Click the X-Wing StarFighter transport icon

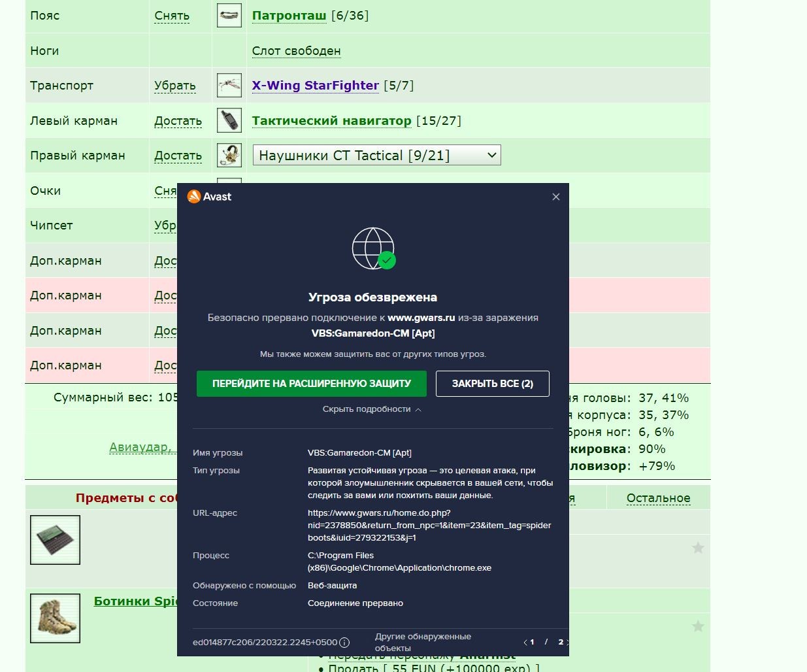(x=229, y=85)
